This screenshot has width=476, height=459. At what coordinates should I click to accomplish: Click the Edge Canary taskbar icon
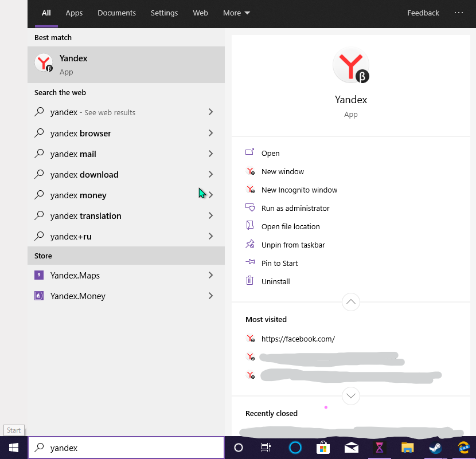(x=463, y=448)
